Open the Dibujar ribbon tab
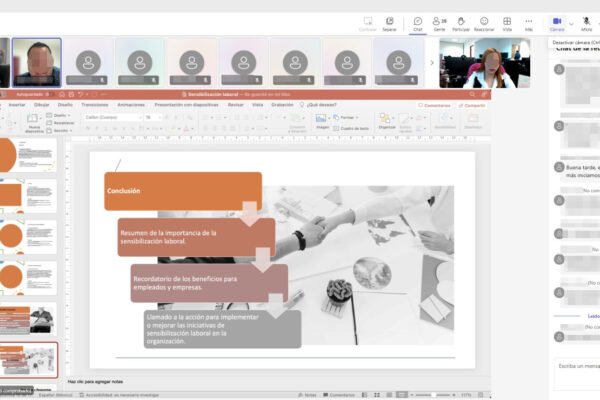Viewport: 600px width, 400px height. 41,105
